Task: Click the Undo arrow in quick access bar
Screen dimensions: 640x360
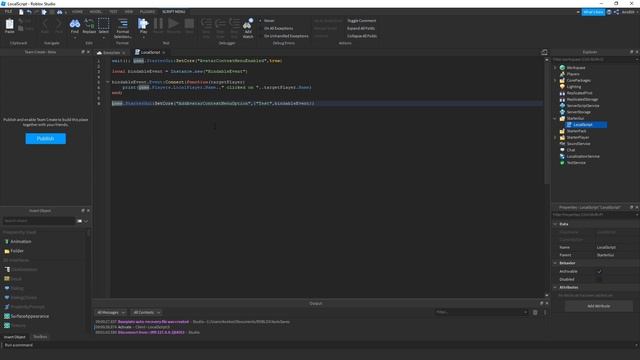Action: tap(29, 12)
